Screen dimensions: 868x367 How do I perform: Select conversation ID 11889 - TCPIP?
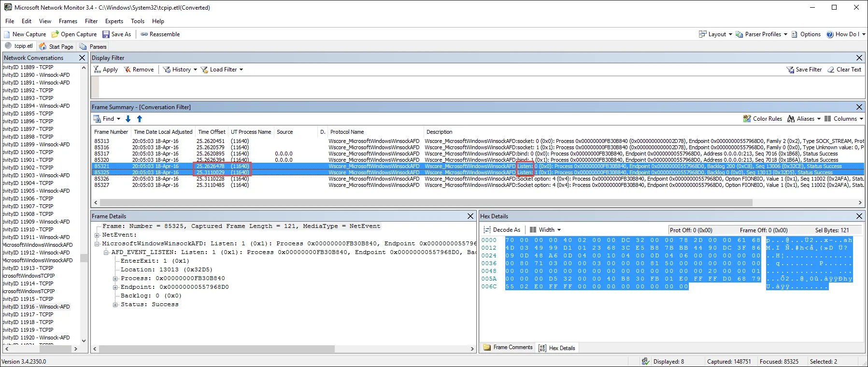click(28, 67)
